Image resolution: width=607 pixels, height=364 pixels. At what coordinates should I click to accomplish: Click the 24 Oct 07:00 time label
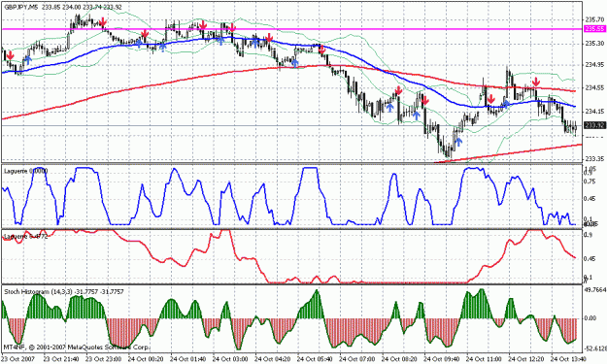pos(357,359)
